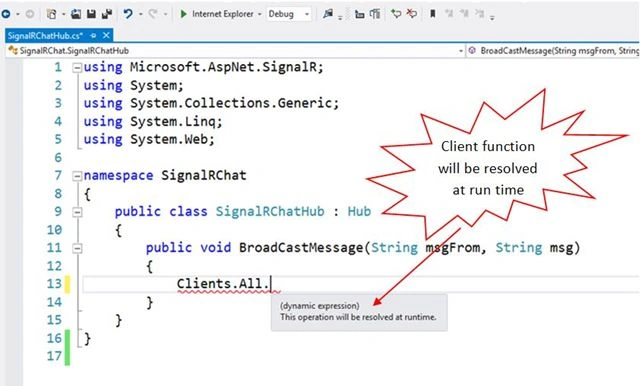Click the greyed Redo arrow icon
Image resolution: width=640 pixels, height=386 pixels.
click(153, 14)
